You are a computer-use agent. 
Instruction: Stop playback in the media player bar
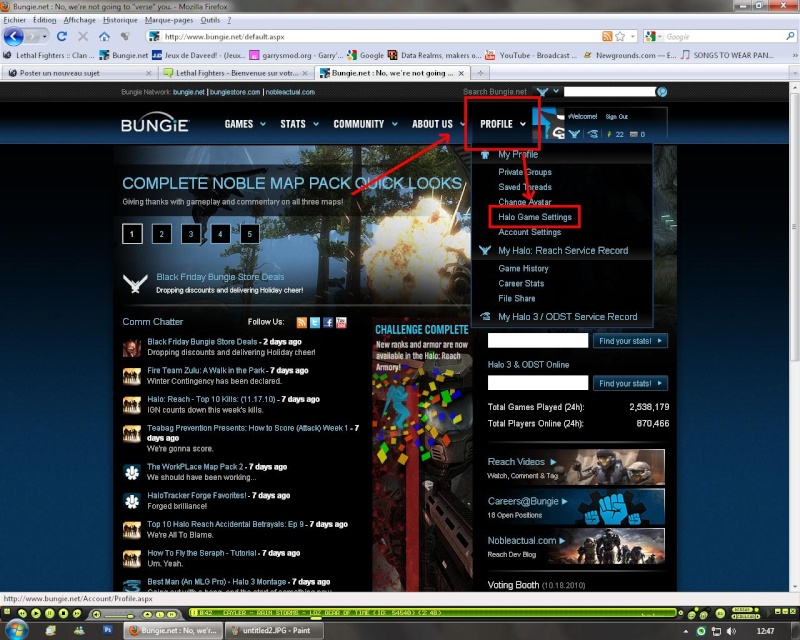[x=63, y=613]
